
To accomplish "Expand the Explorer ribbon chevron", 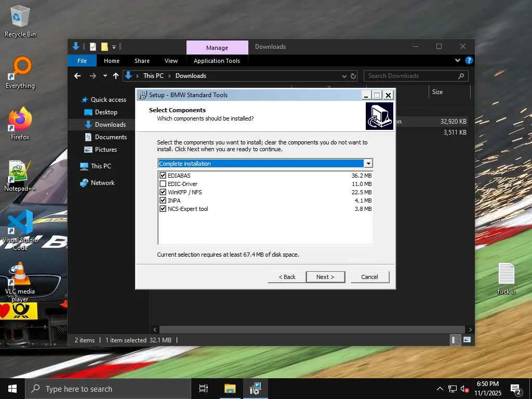I will pos(457,60).
